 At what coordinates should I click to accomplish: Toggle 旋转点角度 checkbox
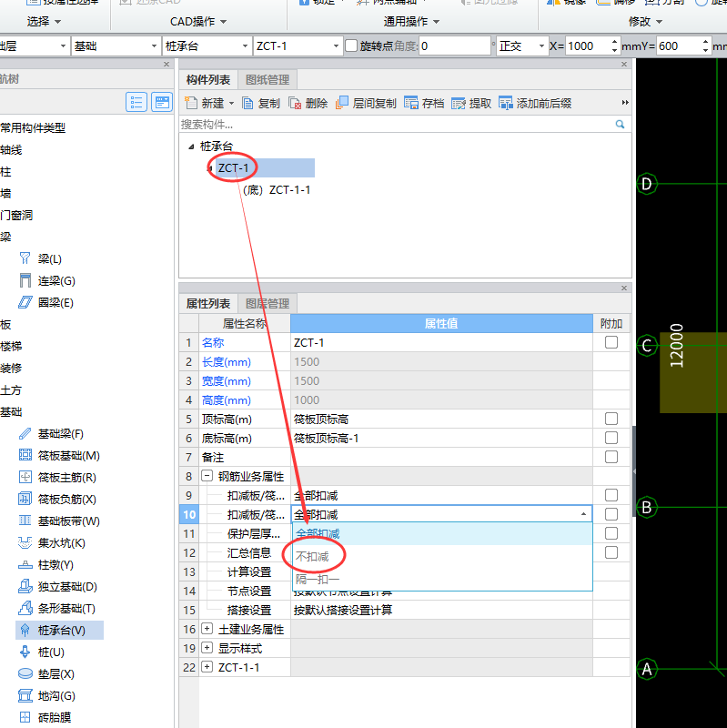coord(351,46)
